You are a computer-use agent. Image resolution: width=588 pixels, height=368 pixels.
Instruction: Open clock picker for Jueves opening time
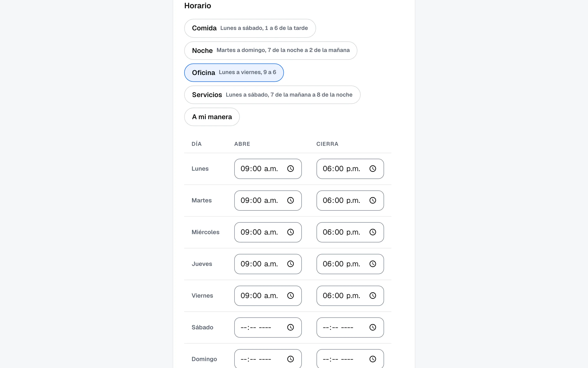click(290, 264)
